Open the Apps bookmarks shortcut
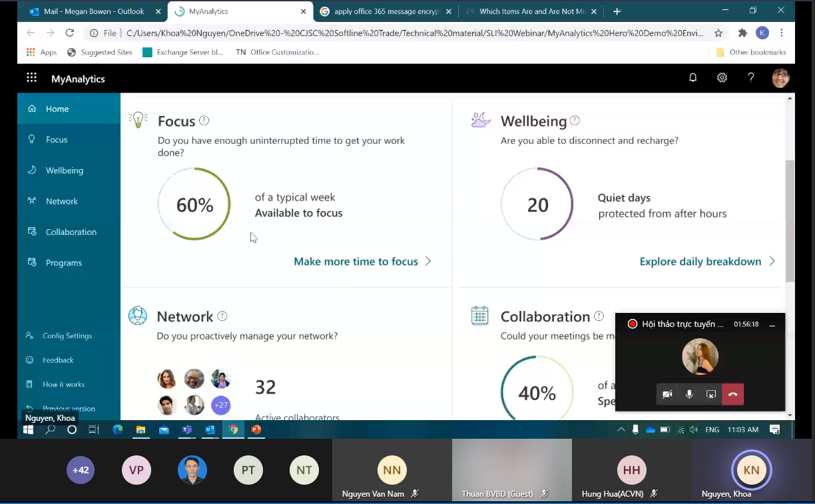815x504 pixels. point(41,52)
